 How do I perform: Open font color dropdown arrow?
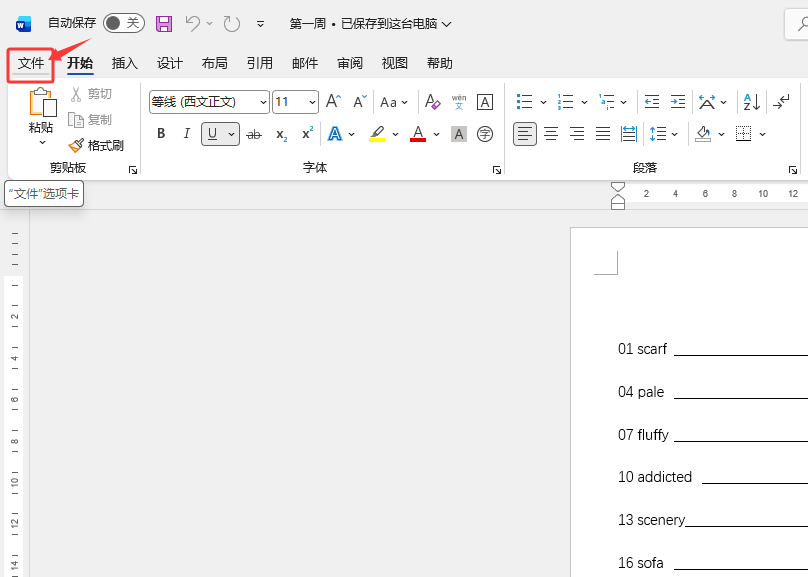tap(436, 134)
